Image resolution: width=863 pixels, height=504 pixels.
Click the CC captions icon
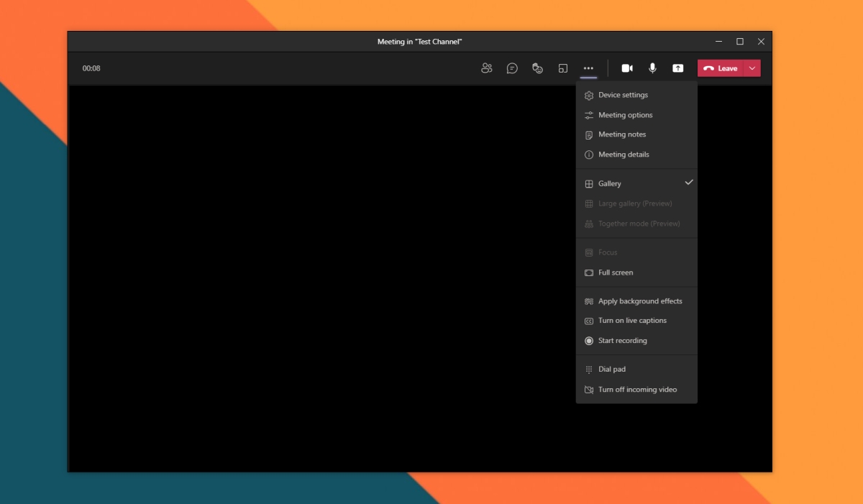(589, 321)
